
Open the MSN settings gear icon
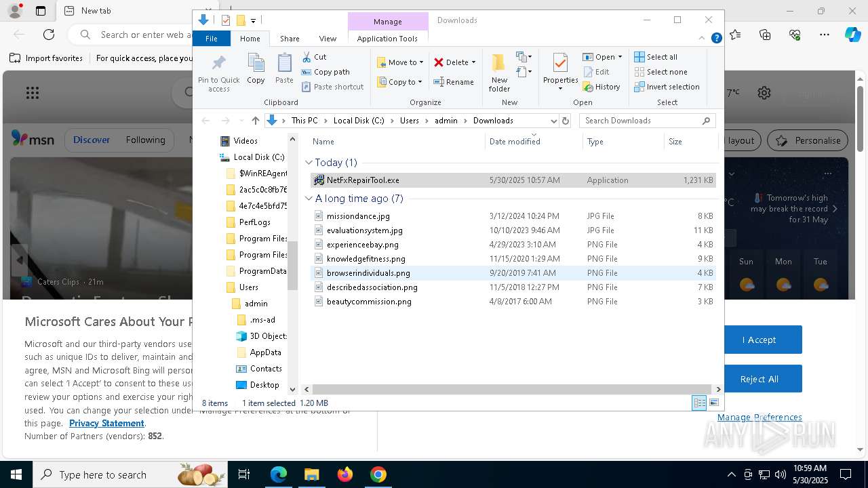764,93
